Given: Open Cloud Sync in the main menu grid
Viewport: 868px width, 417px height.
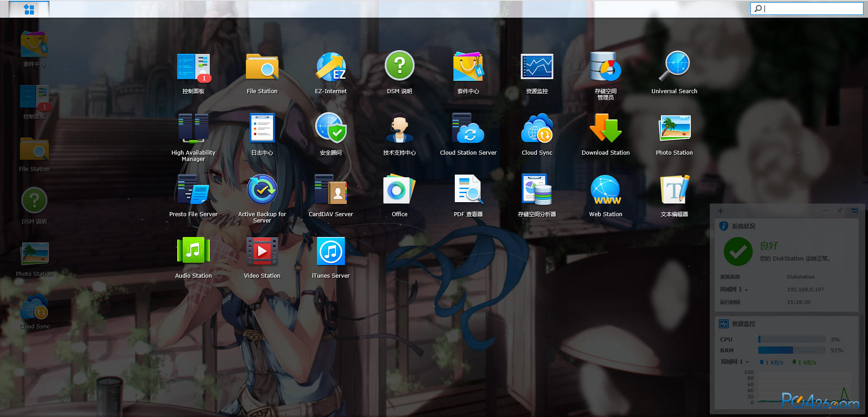Looking at the screenshot, I should pos(537,128).
